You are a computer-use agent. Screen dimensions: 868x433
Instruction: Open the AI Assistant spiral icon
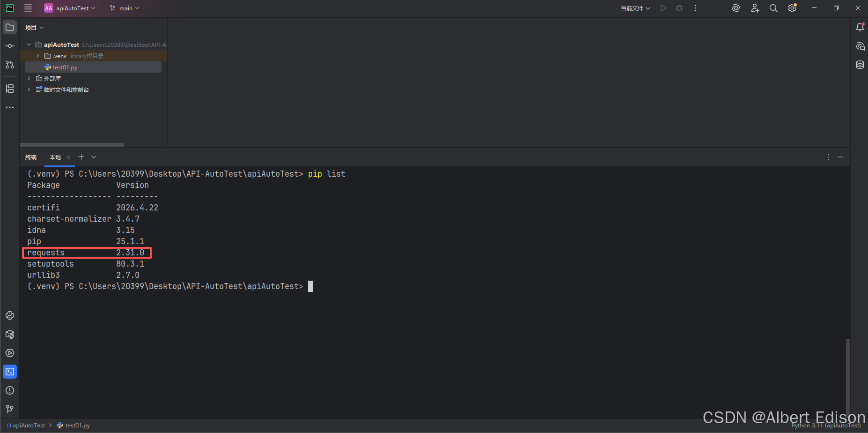[x=736, y=8]
